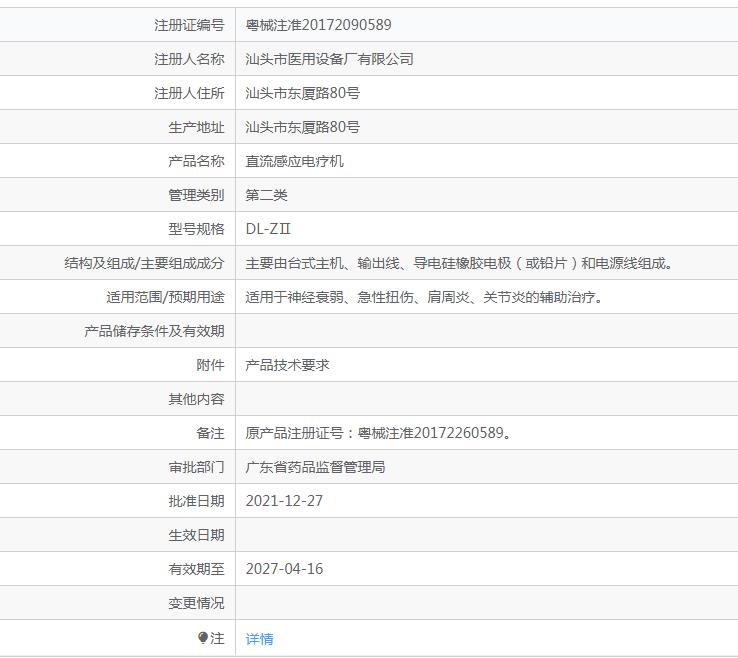
Task: Click the 注册人名称 label
Action: pyautogui.click(x=189, y=59)
